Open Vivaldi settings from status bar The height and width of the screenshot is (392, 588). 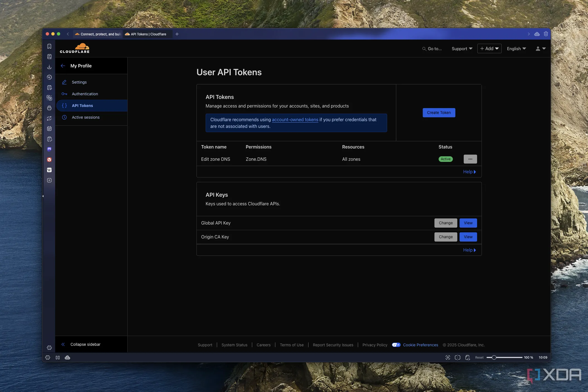[x=48, y=357]
